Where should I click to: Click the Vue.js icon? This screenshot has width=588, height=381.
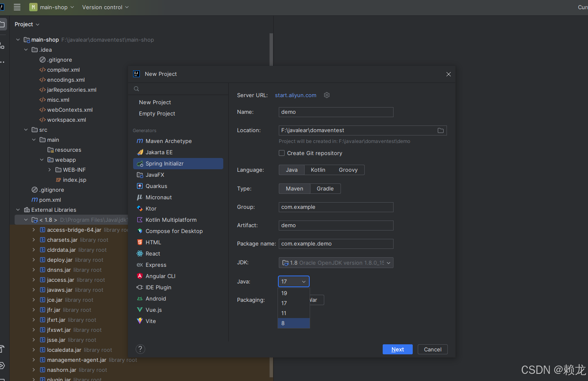coord(140,310)
